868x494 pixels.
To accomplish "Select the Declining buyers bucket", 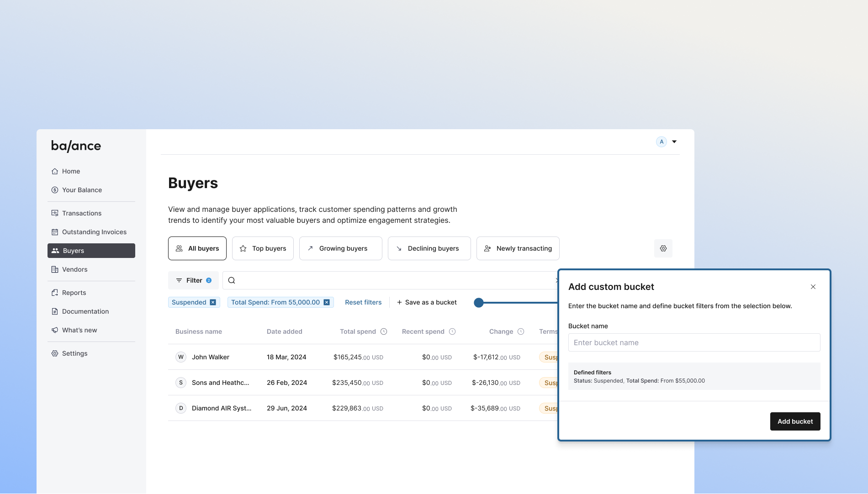I will [x=429, y=248].
